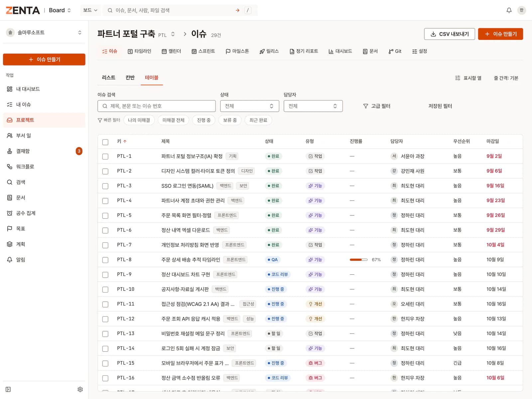The height and width of the screenshot is (399, 532).
Task: Click header 이슈 만들기 orange button
Action: click(x=500, y=34)
